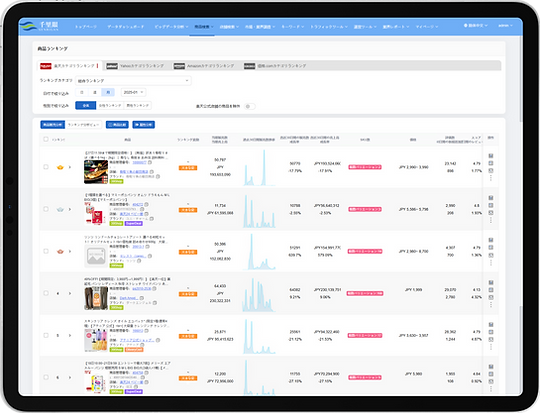The width and height of the screenshot is (540, 413).
Task: Click the blue 全体 filter button
Action: pyautogui.click(x=86, y=105)
